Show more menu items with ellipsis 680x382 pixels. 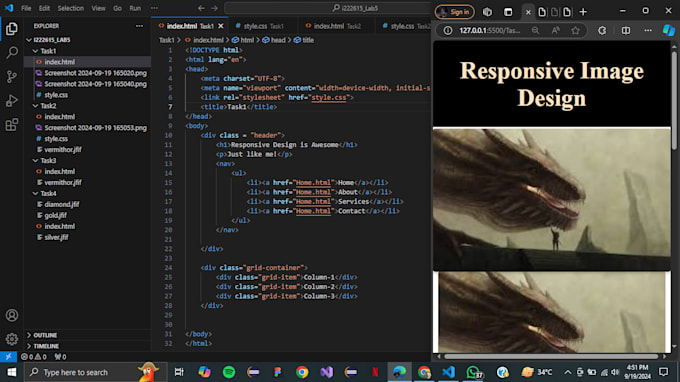pyautogui.click(x=154, y=8)
